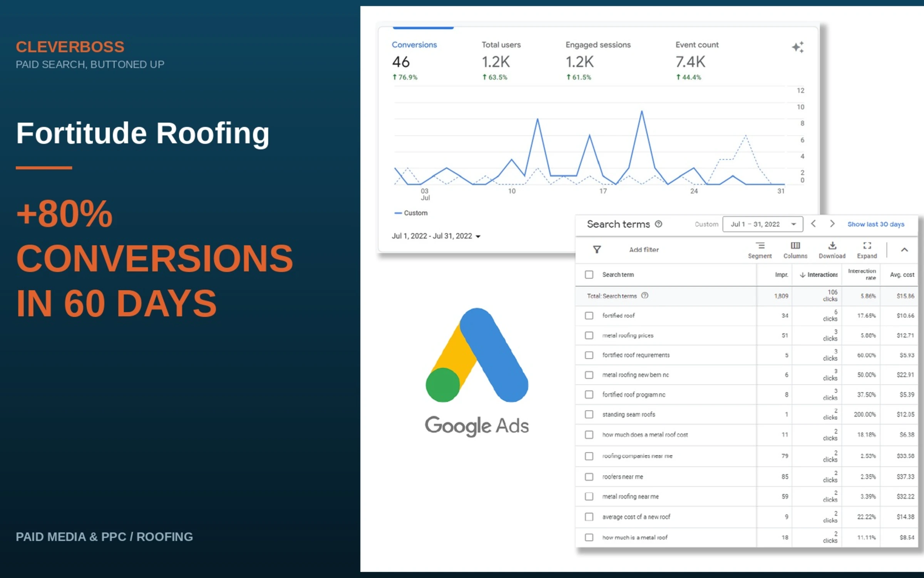This screenshot has height=578, width=924.
Task: Check the 'fortified roof' row checkbox
Action: pyautogui.click(x=589, y=316)
